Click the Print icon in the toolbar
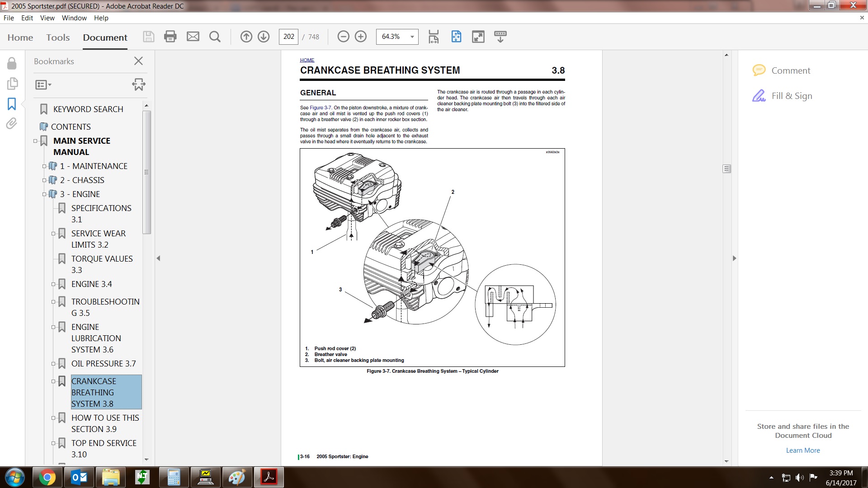 click(170, 37)
